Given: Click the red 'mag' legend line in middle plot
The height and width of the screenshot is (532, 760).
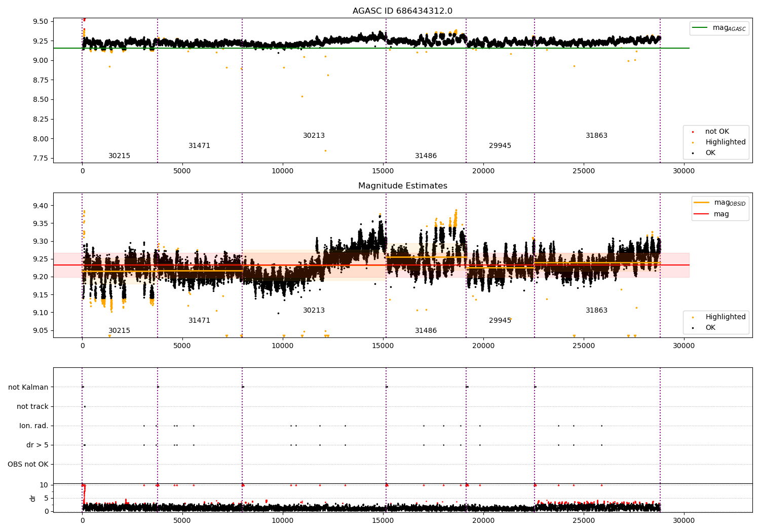Looking at the screenshot, I should (702, 214).
